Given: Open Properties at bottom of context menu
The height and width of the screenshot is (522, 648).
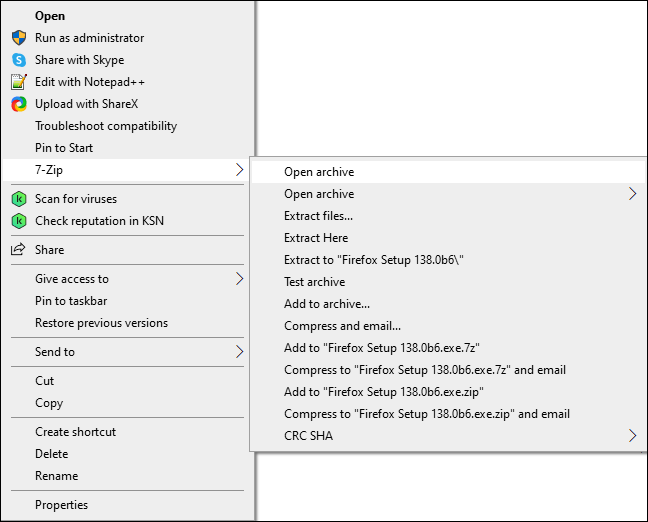Looking at the screenshot, I should [62, 505].
